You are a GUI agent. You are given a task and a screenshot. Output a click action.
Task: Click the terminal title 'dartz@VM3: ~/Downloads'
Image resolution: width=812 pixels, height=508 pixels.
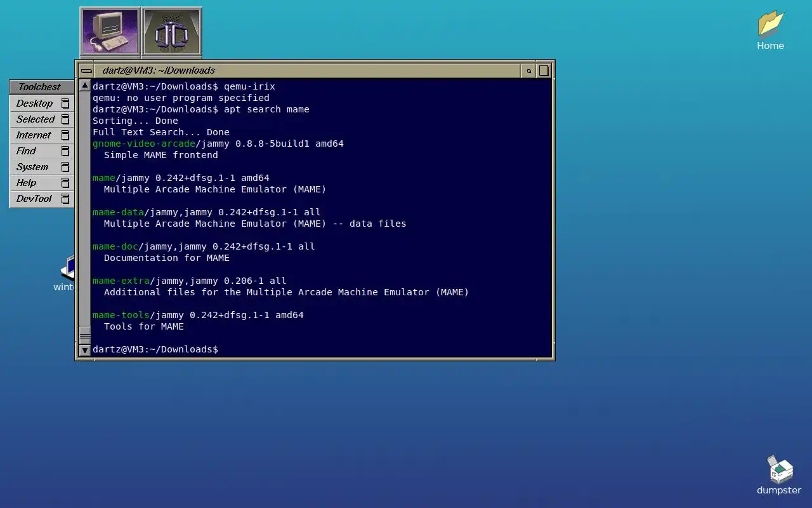click(159, 70)
